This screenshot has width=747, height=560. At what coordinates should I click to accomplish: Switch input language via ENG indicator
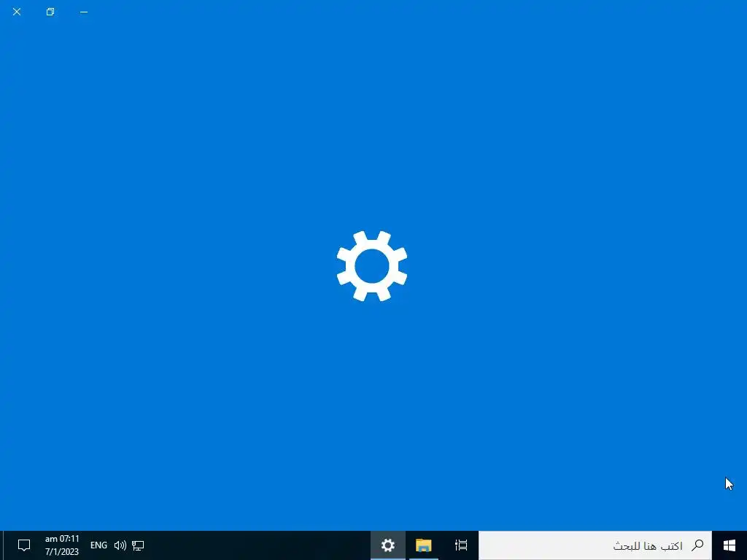point(98,545)
